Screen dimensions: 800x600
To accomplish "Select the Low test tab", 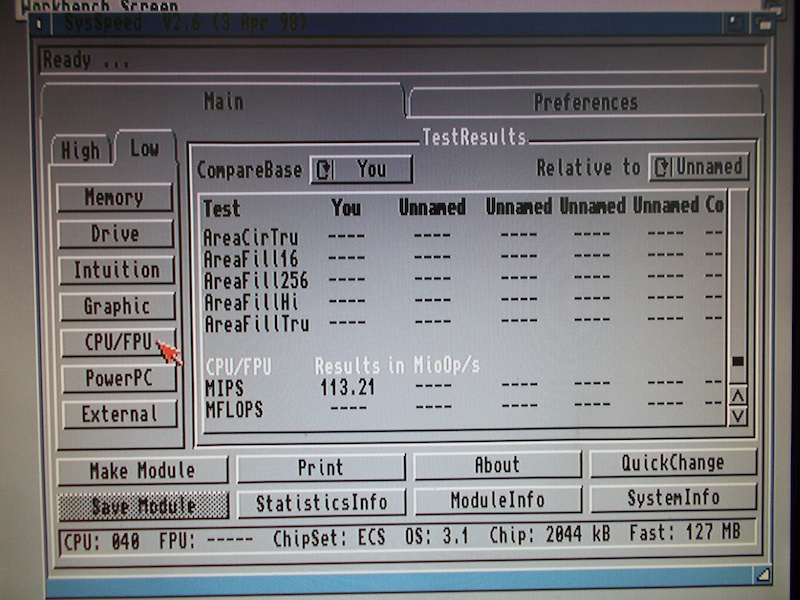I will click(x=144, y=148).
